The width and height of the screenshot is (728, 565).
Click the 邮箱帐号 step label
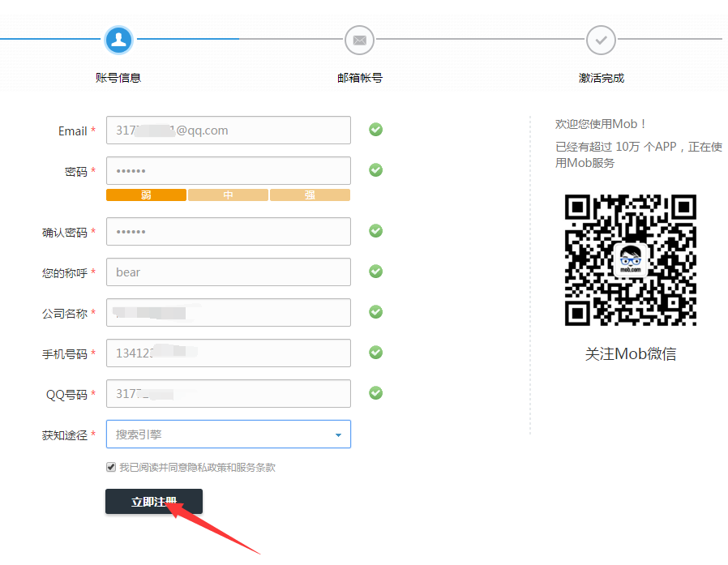click(359, 78)
